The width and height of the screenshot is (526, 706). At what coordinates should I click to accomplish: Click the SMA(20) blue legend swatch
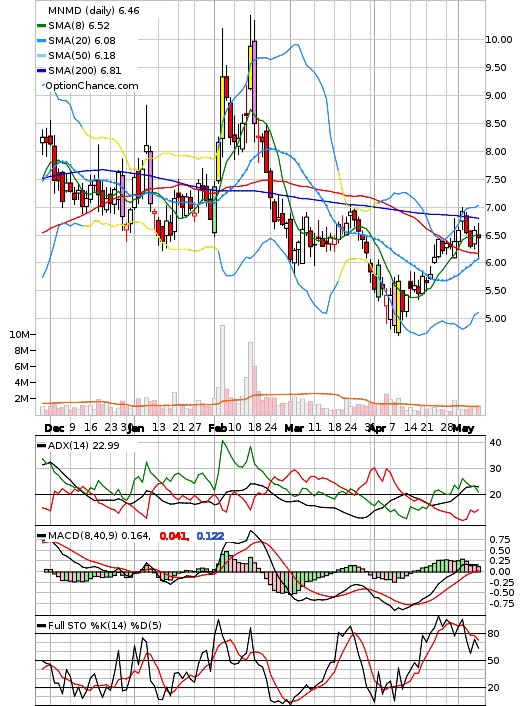click(41, 41)
